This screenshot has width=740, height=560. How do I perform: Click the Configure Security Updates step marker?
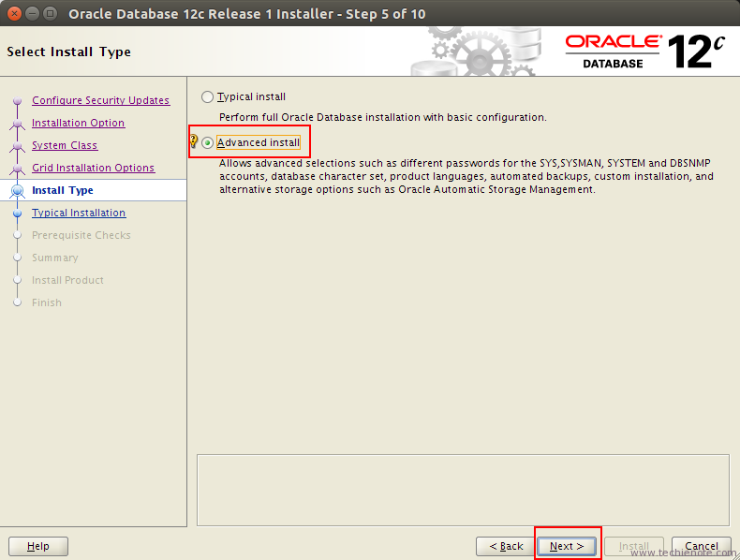18,100
